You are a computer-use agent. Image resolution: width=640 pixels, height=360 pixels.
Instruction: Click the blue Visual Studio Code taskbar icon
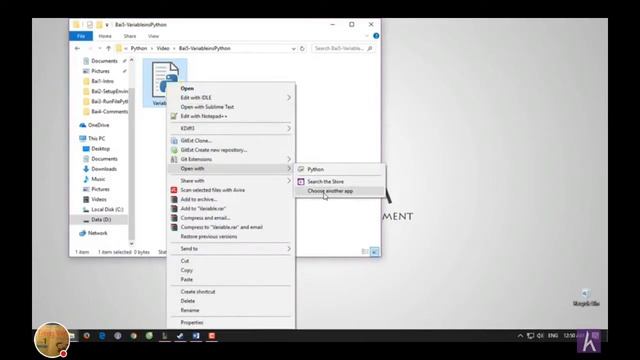pos(196,336)
